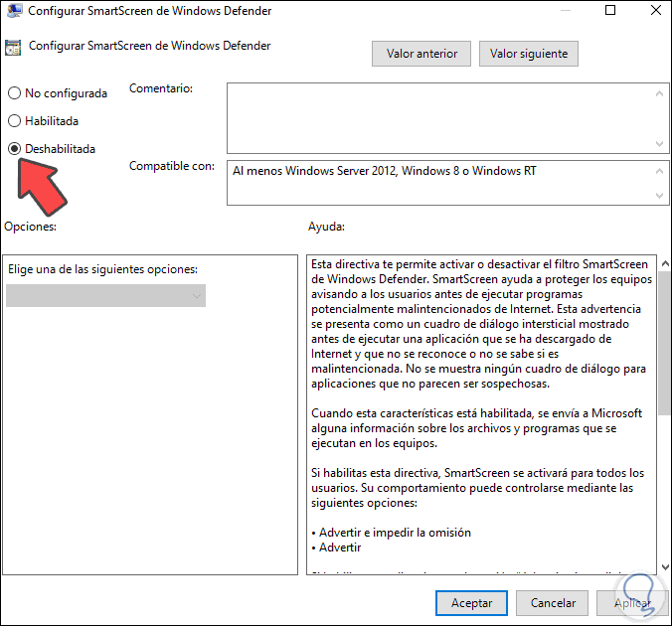Click the 'Ayuda:' label

point(326,227)
